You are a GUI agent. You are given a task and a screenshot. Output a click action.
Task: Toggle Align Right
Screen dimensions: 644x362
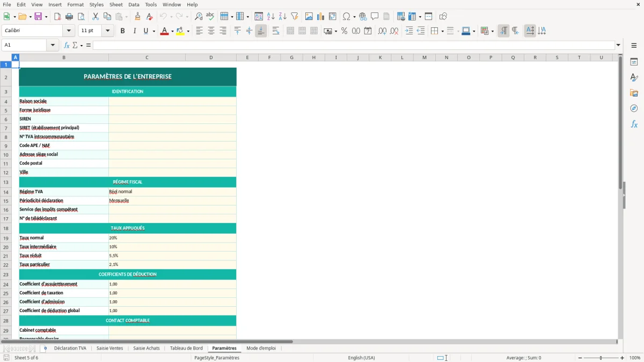click(223, 31)
